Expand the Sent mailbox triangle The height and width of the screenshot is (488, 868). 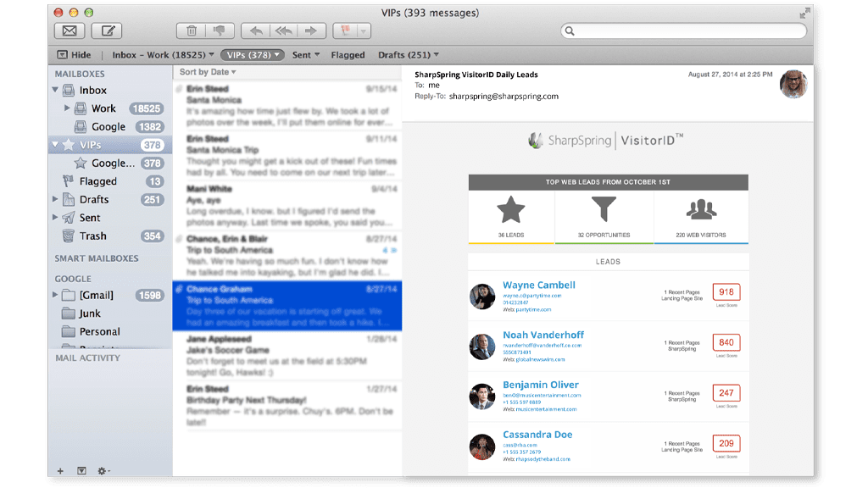point(55,218)
